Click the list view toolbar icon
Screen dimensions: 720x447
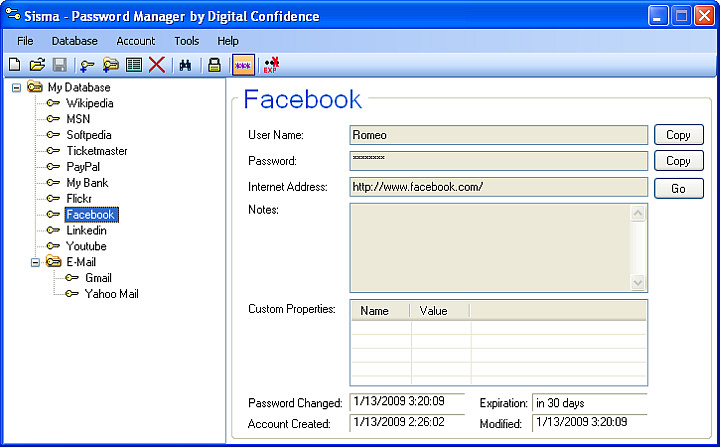(x=134, y=65)
